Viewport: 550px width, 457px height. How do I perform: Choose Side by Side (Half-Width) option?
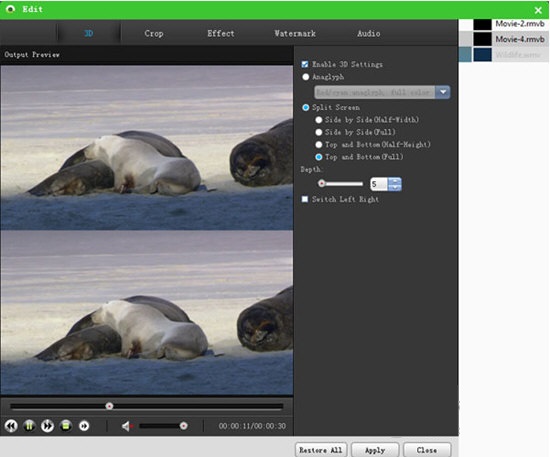click(318, 120)
